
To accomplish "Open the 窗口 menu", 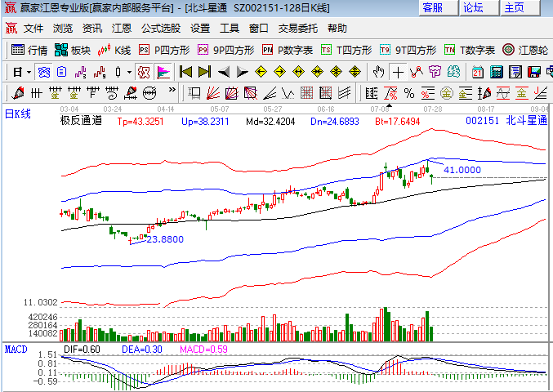I will click(x=258, y=29).
